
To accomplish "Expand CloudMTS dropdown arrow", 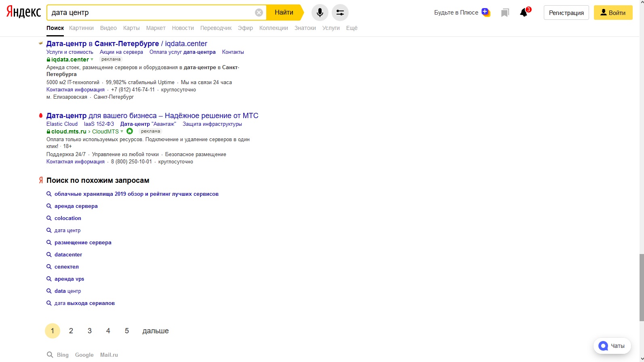I will click(122, 131).
